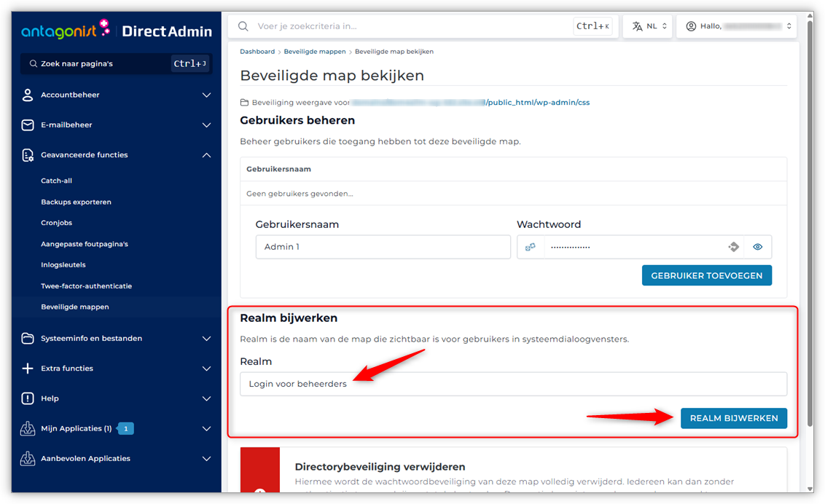This screenshot has width=825, height=504.
Task: Click the language translation icon next to NL
Action: pyautogui.click(x=636, y=25)
